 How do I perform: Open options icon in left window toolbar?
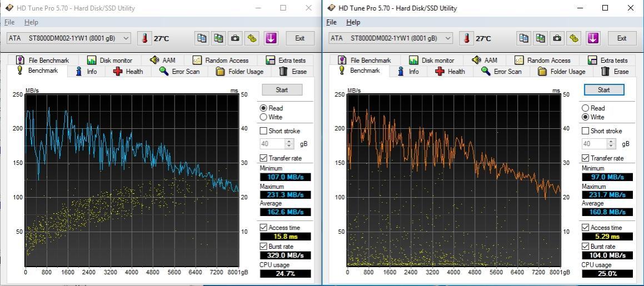pyautogui.click(x=252, y=38)
